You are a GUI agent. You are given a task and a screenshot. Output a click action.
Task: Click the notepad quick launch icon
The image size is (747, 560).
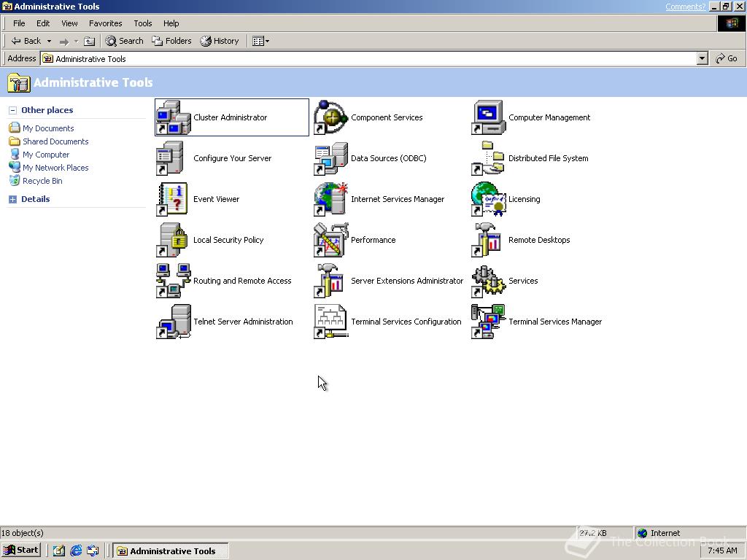58,551
